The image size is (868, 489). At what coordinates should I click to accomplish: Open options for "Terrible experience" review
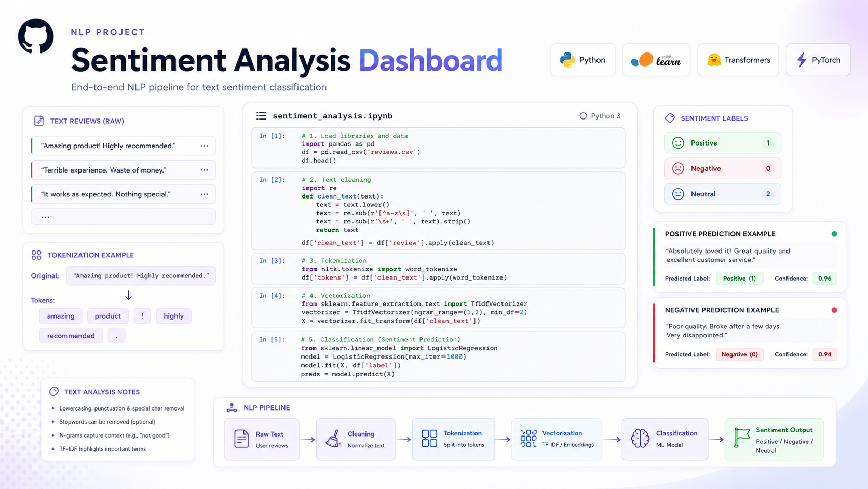(x=205, y=170)
